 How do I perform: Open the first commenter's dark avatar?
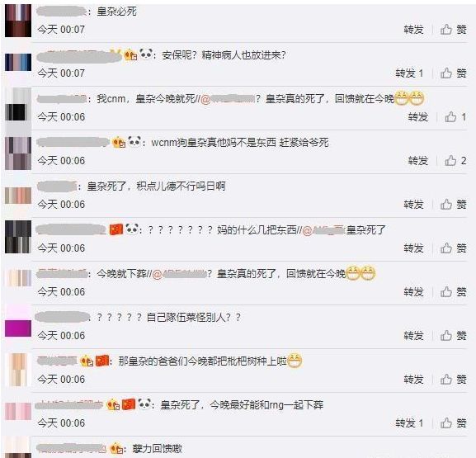(18, 21)
